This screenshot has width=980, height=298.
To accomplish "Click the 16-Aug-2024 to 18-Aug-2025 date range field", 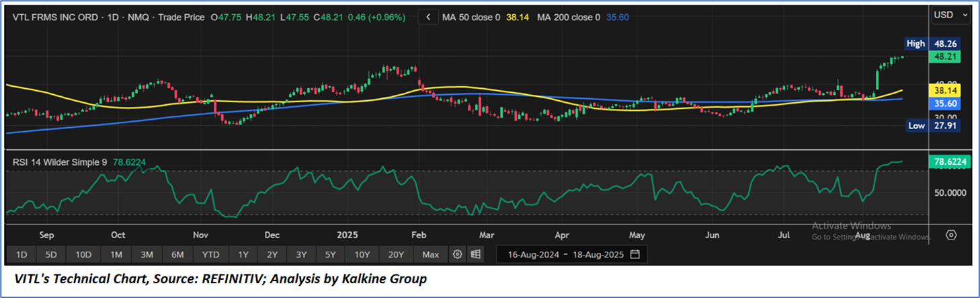I will pyautogui.click(x=566, y=255).
